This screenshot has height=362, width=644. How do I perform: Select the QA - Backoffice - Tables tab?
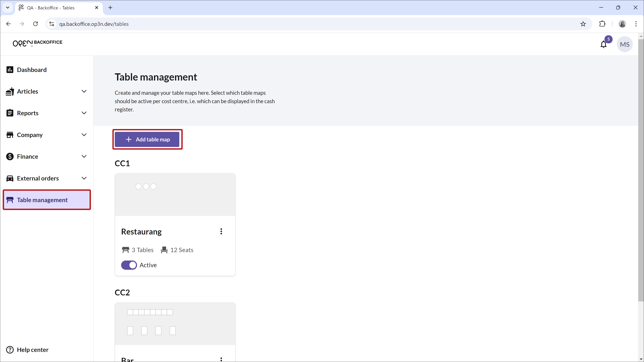[59, 8]
